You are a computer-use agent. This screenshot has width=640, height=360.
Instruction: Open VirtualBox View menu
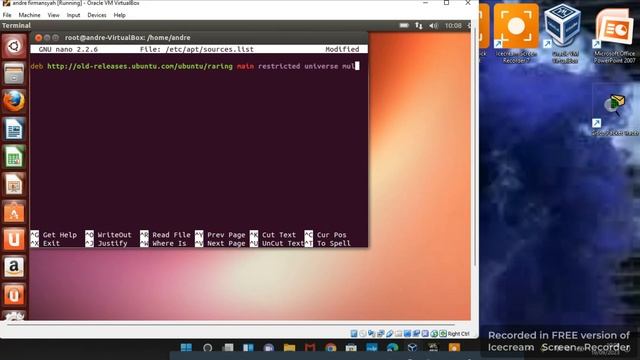(x=53, y=15)
